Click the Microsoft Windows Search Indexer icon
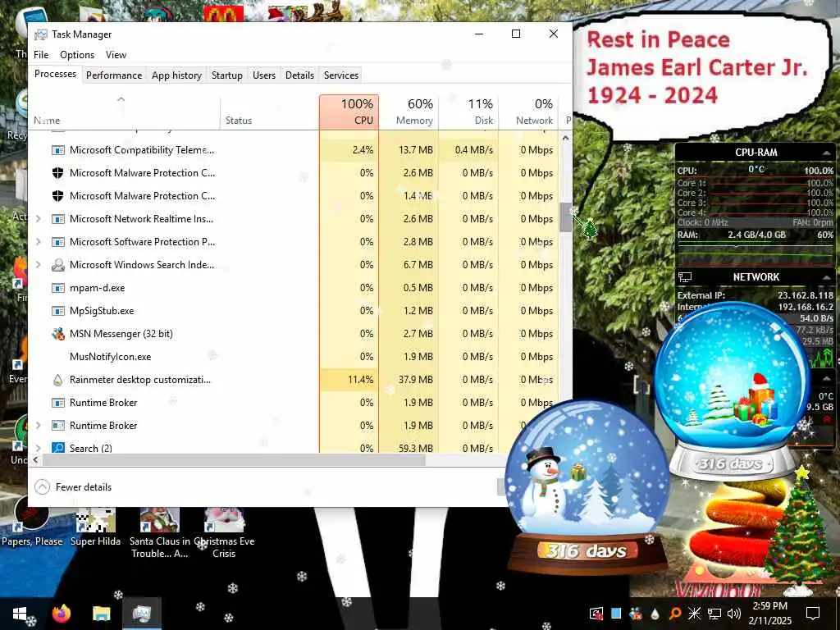This screenshot has height=630, width=840. [58, 265]
